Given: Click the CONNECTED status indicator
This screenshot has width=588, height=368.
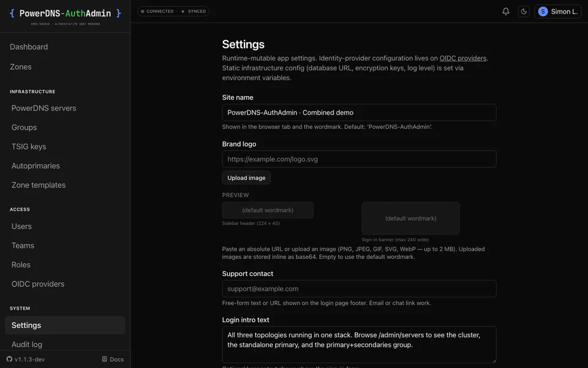Looking at the screenshot, I should coord(157,11).
